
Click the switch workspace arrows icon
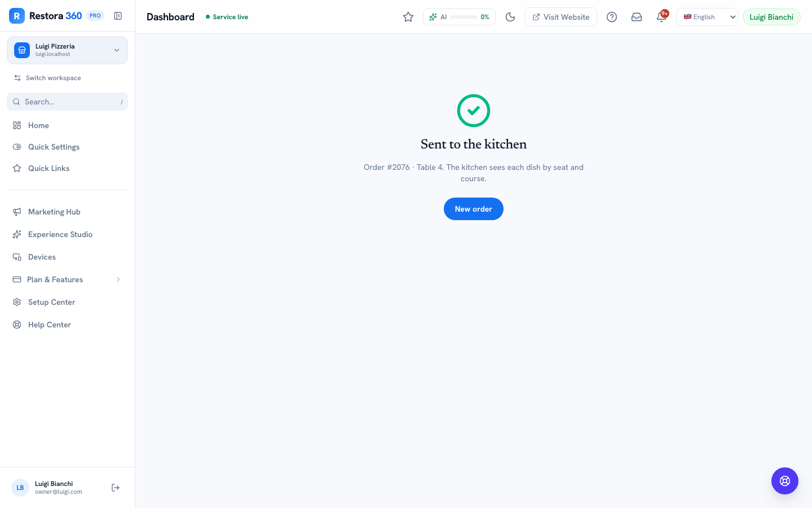click(x=17, y=78)
